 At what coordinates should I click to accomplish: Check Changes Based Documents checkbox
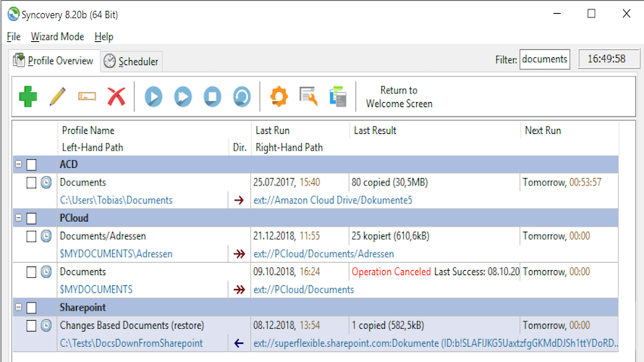pos(31,326)
